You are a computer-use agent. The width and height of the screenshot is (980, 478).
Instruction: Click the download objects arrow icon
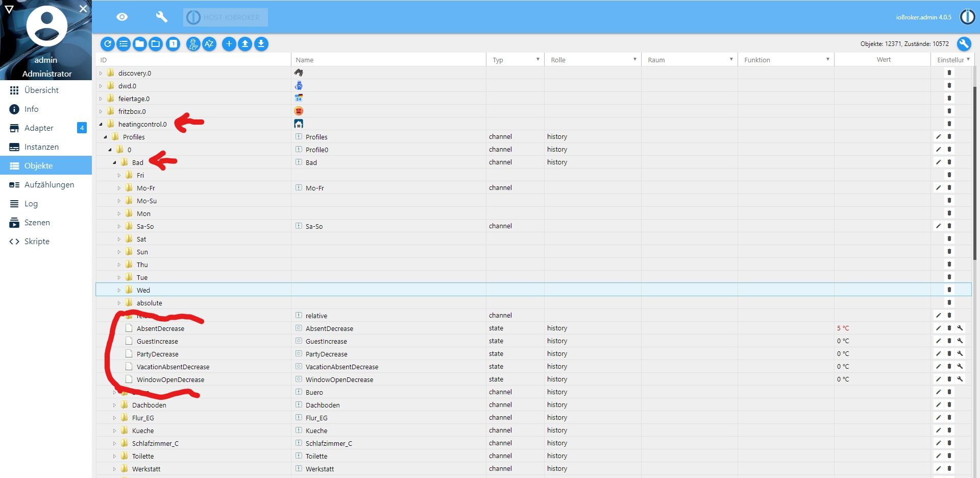pos(261,44)
